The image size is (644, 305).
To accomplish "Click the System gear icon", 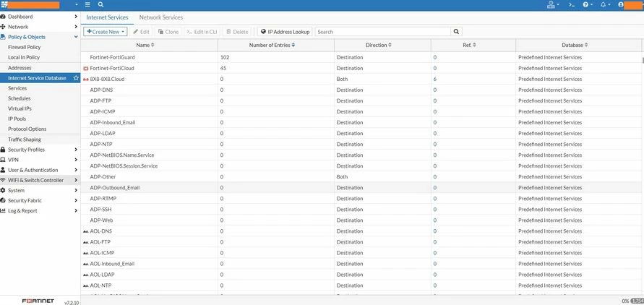I will [x=4, y=191].
